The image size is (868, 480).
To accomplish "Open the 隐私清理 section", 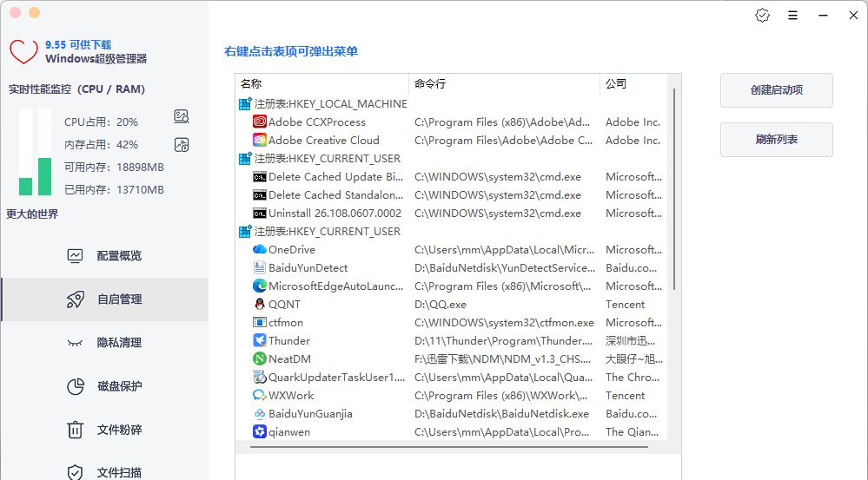I will coord(104,343).
